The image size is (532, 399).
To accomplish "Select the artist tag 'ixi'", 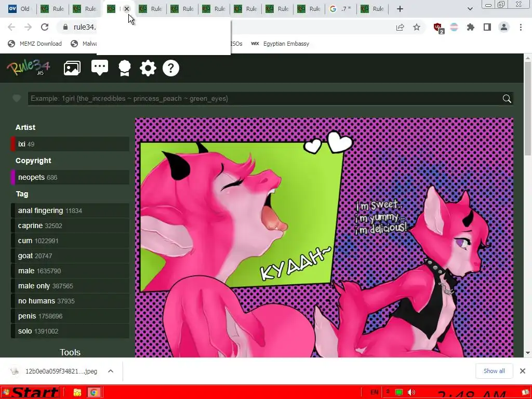I will click(x=70, y=144).
